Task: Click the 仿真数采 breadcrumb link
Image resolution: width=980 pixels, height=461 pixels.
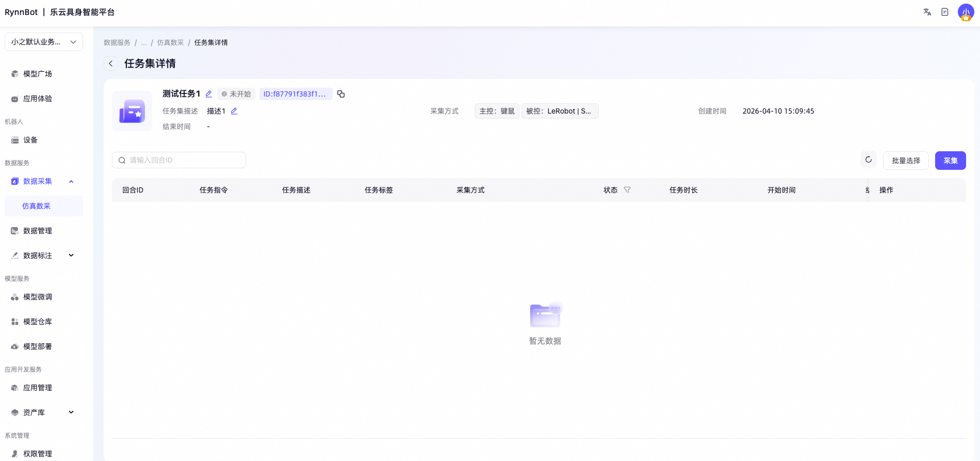Action: (x=170, y=42)
